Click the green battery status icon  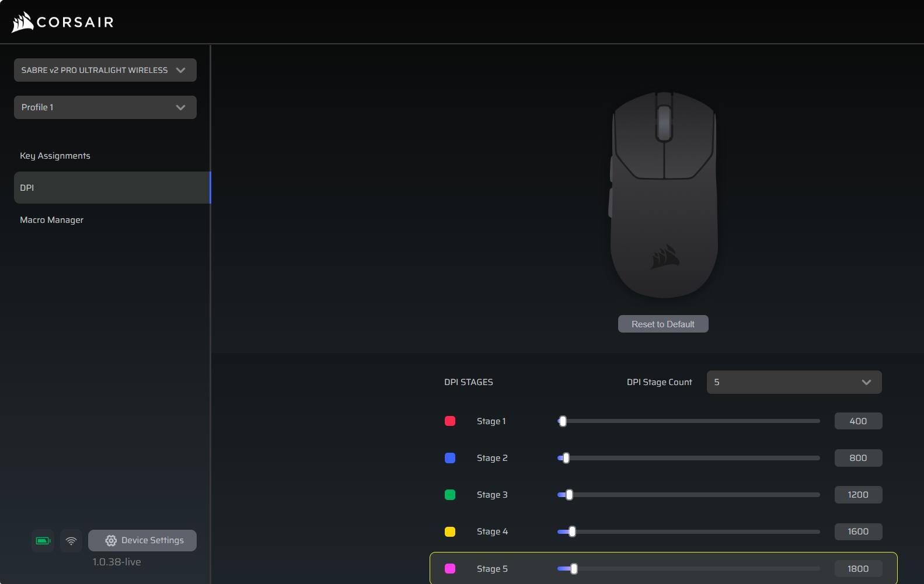[43, 541]
